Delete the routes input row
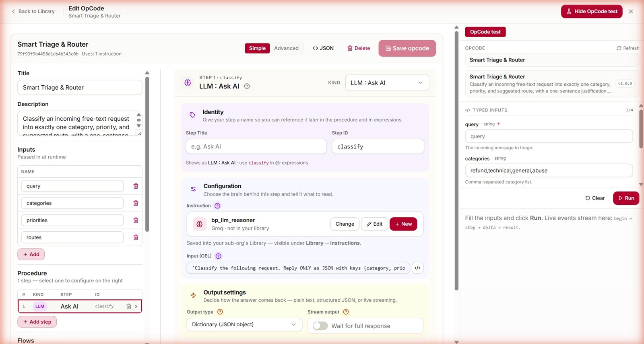This screenshot has height=344, width=644. (136, 237)
